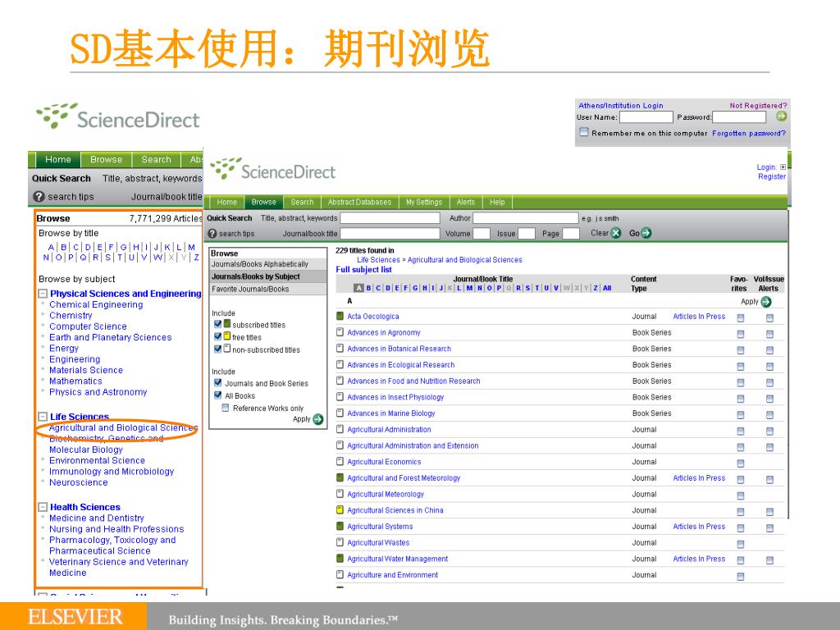This screenshot has width=840, height=630.
Task: Open the Advances in Food and Nutrition Research title
Action: point(413,381)
